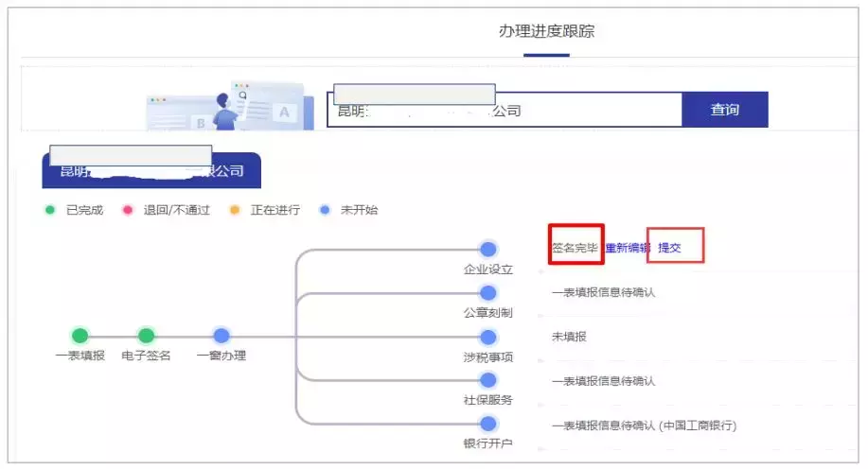Click the red 退回/不通过 legend dot

128,210
